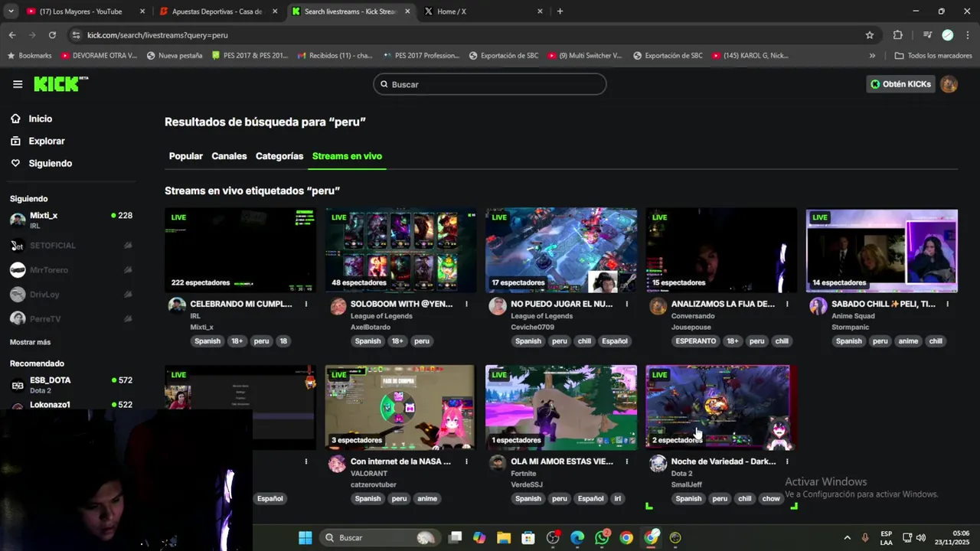Open the user profile avatar menu

[x=949, y=84]
